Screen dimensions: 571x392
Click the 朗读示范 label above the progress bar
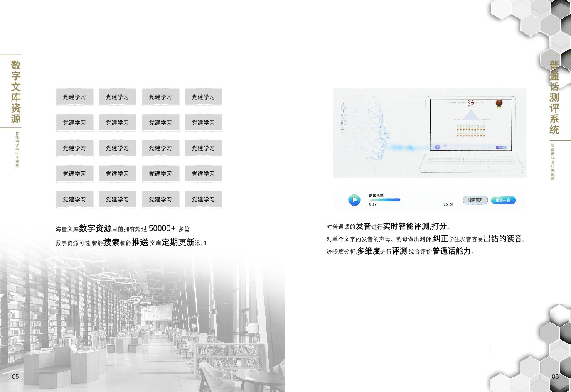click(x=376, y=196)
